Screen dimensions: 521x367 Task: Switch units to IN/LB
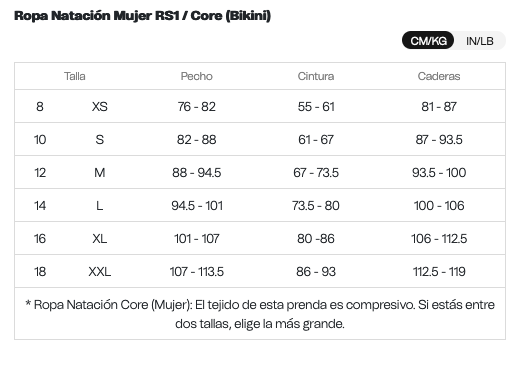coord(479,41)
